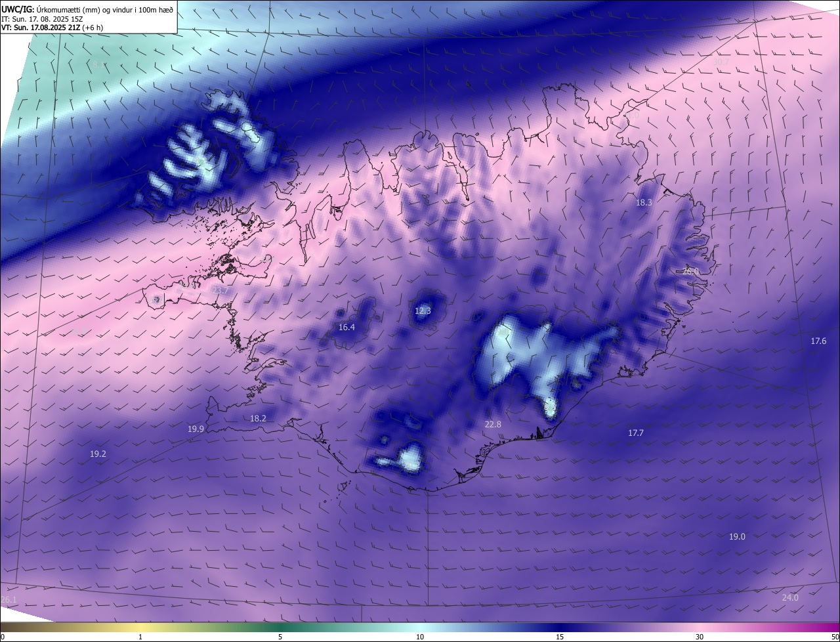Click the map value 19.2
Viewport: 840px width, 642px height.
(x=98, y=454)
